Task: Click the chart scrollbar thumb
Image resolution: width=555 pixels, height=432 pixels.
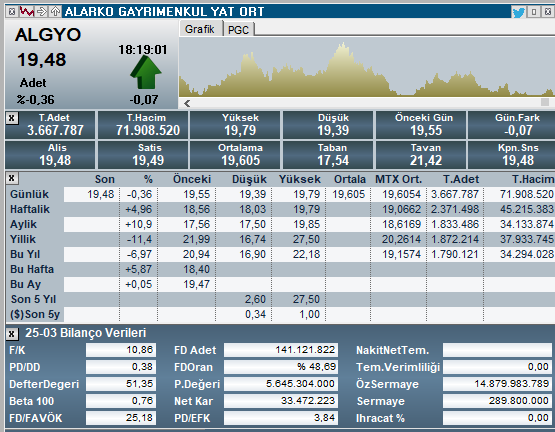Action: pos(545,102)
